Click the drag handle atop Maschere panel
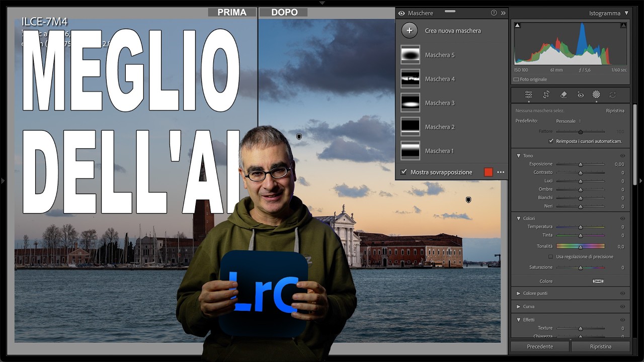 pyautogui.click(x=450, y=11)
